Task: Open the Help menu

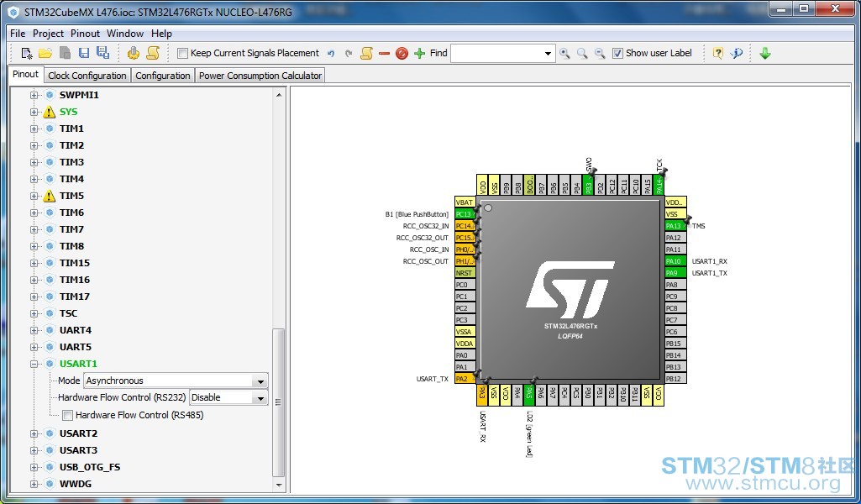Action: click(x=161, y=34)
